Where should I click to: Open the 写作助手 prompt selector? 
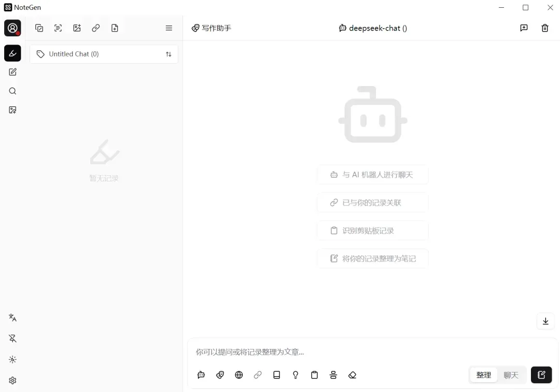coord(212,28)
